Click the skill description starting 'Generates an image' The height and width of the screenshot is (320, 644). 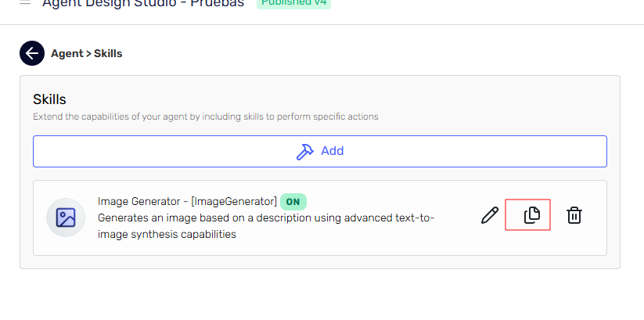click(x=265, y=218)
